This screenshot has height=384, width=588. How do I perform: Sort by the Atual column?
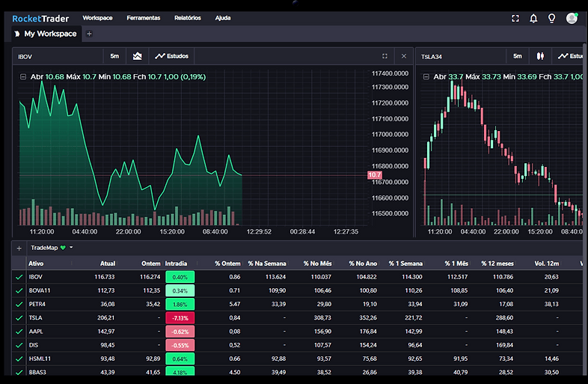click(108, 263)
